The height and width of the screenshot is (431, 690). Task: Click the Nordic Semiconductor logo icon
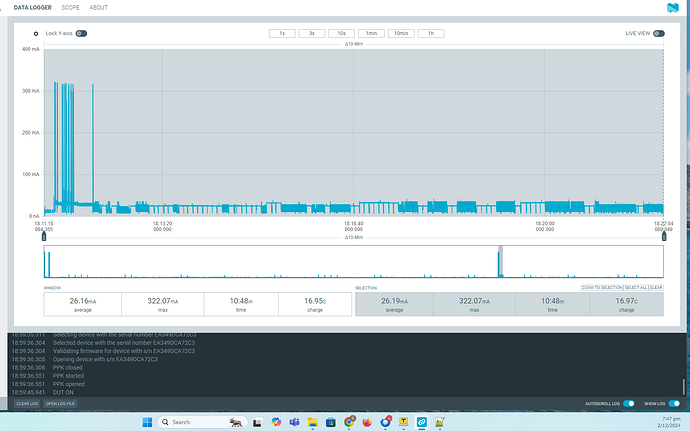671,7
